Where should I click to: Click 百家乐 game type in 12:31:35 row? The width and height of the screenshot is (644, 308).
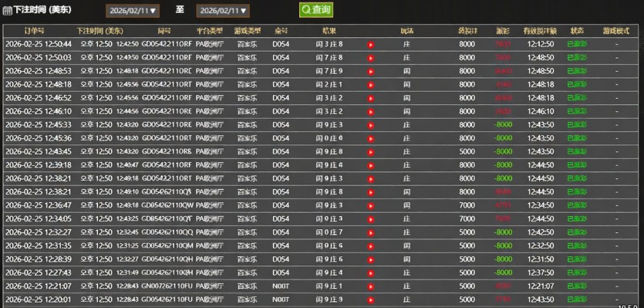248,246
